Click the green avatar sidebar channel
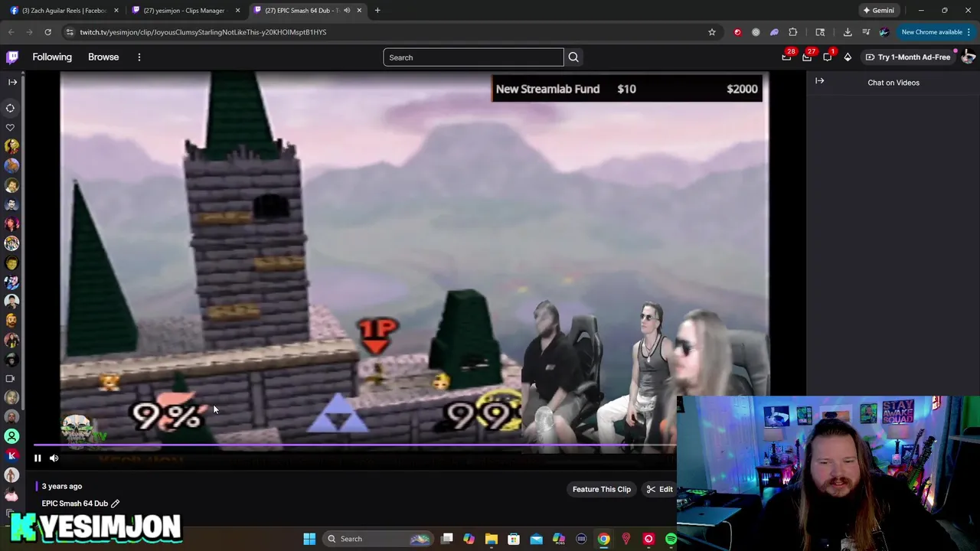980x551 pixels. click(x=11, y=436)
